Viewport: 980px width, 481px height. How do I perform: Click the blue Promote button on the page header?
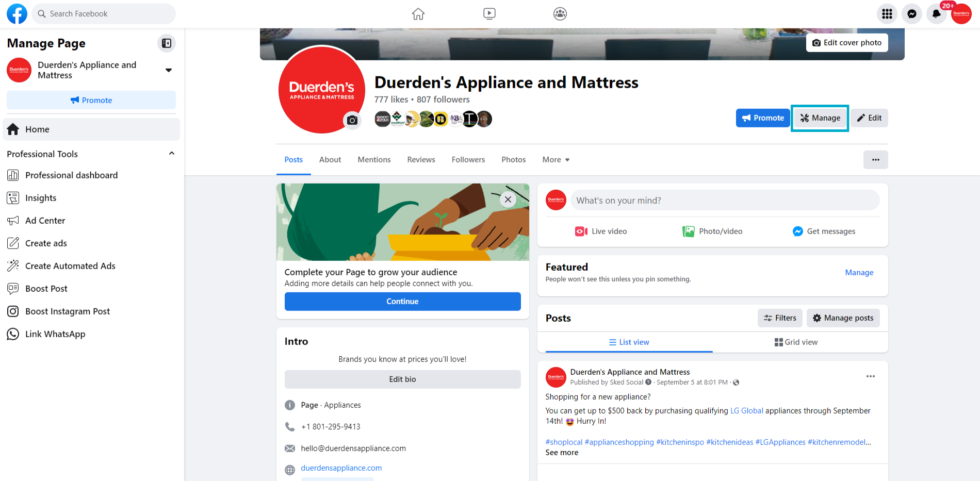coord(763,118)
